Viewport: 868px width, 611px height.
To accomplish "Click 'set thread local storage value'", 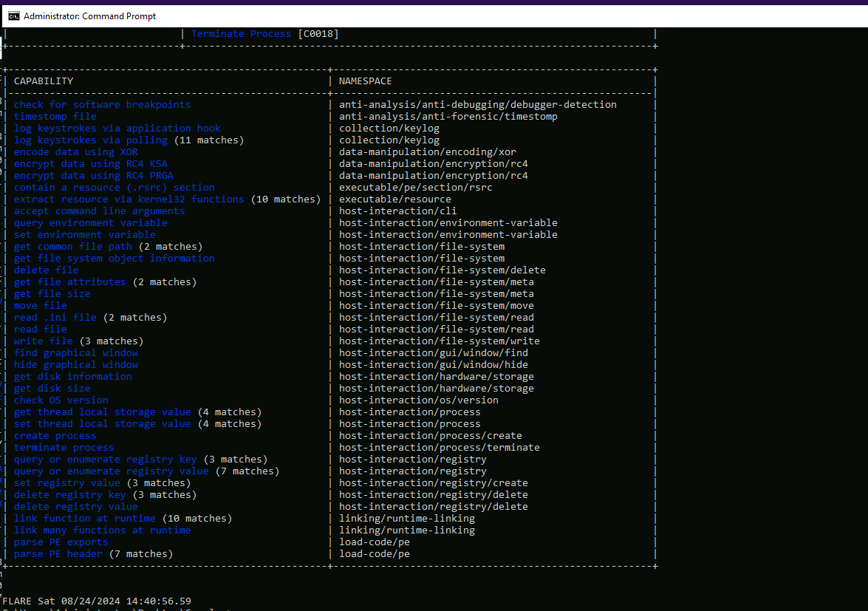I will click(103, 424).
